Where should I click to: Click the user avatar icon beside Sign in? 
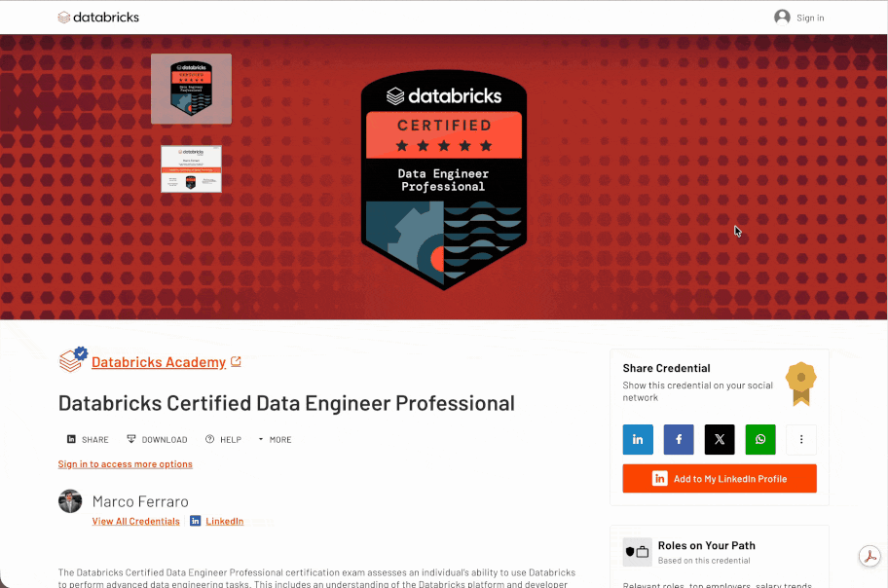pyautogui.click(x=782, y=18)
